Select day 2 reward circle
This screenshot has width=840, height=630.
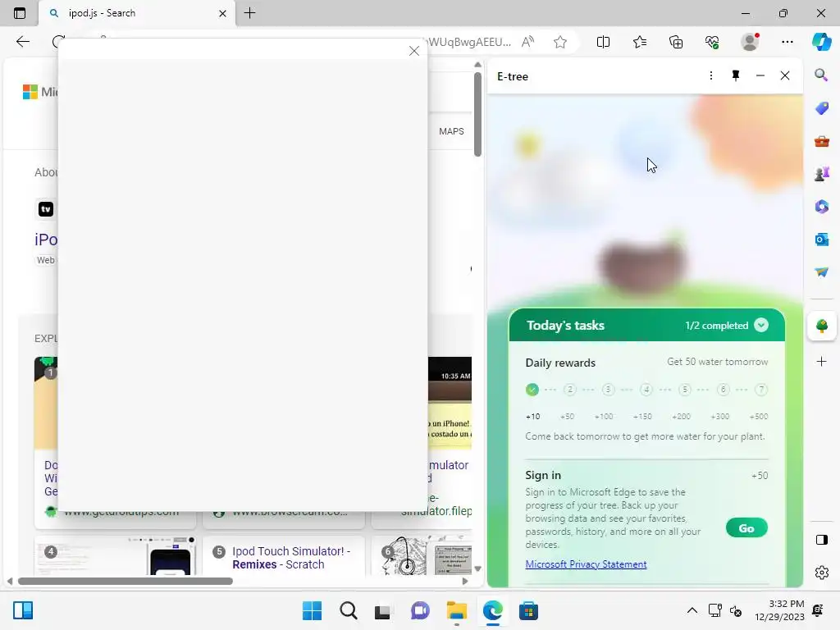click(570, 390)
